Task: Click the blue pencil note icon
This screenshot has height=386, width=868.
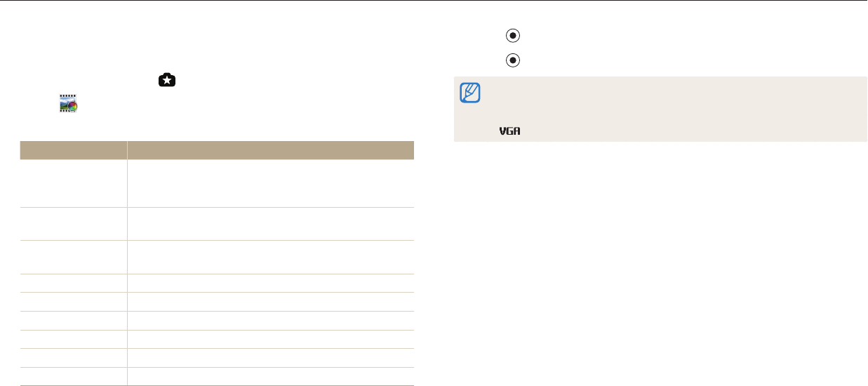Action: (469, 93)
